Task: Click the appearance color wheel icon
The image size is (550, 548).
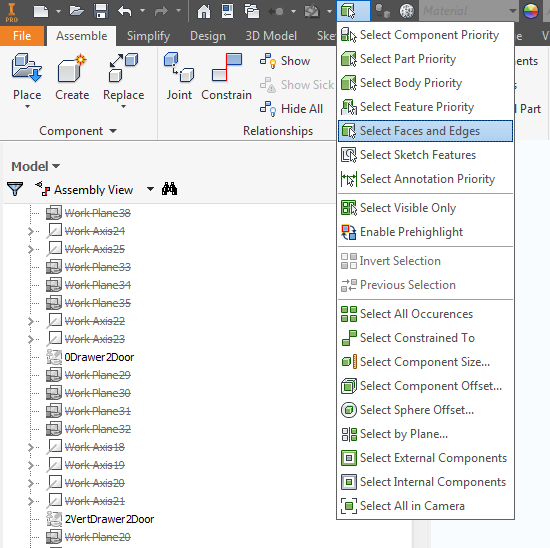Action: point(531,11)
